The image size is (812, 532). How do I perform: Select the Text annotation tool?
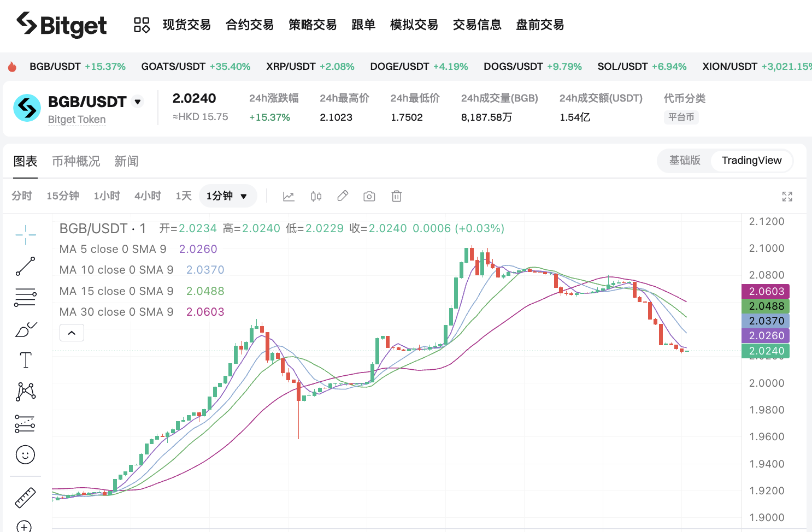(26, 360)
